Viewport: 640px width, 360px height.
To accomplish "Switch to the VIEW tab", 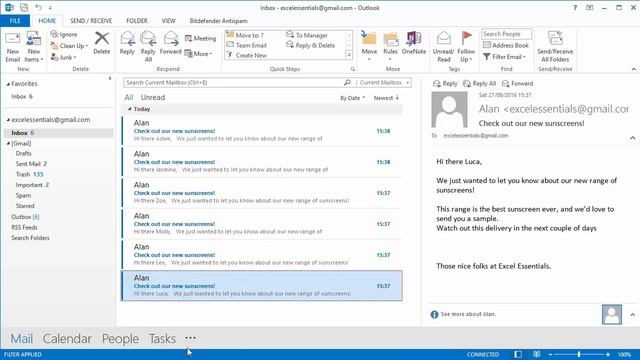I will pyautogui.click(x=169, y=21).
